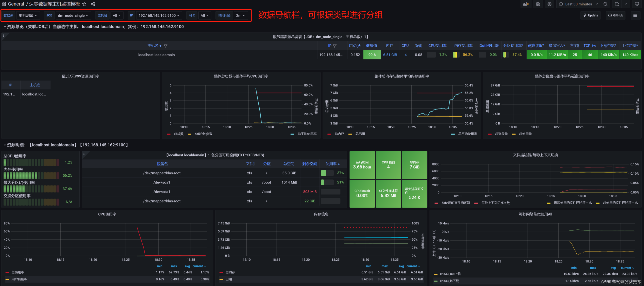Click the Update link button
This screenshot has height=286, width=644.
click(x=591, y=15)
